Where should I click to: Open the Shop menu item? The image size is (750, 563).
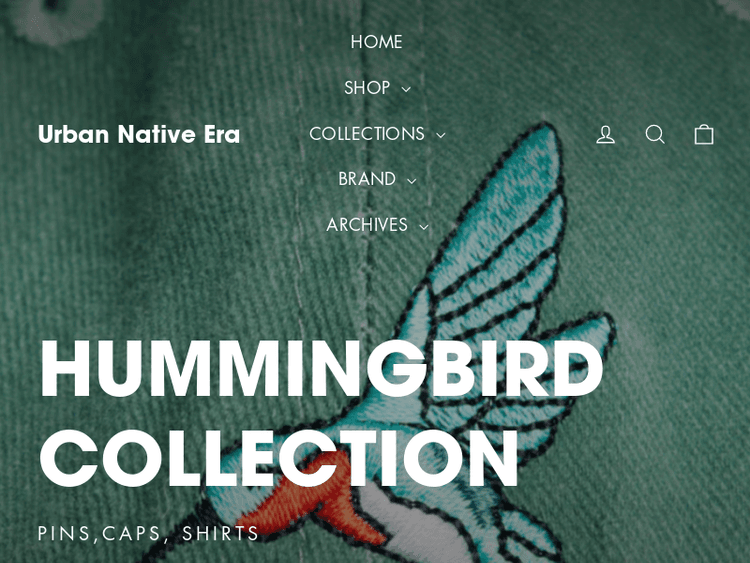367,88
